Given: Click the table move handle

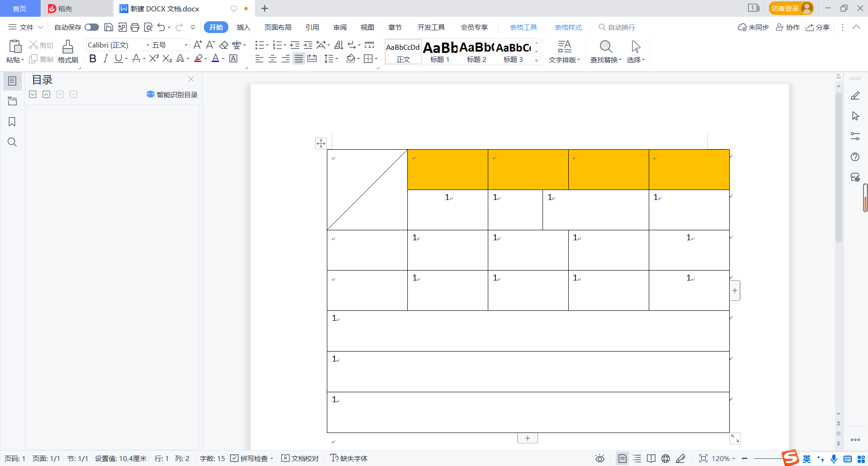Looking at the screenshot, I should [321, 143].
